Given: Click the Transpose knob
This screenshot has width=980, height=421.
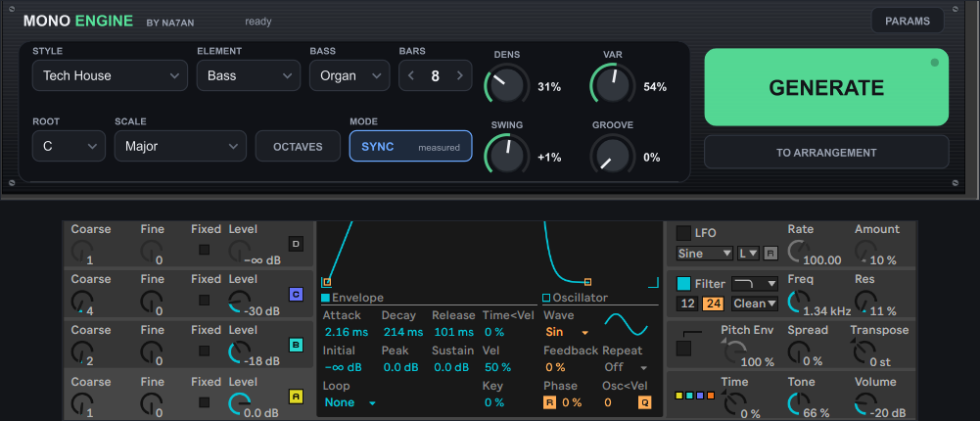Looking at the screenshot, I should click(x=863, y=351).
